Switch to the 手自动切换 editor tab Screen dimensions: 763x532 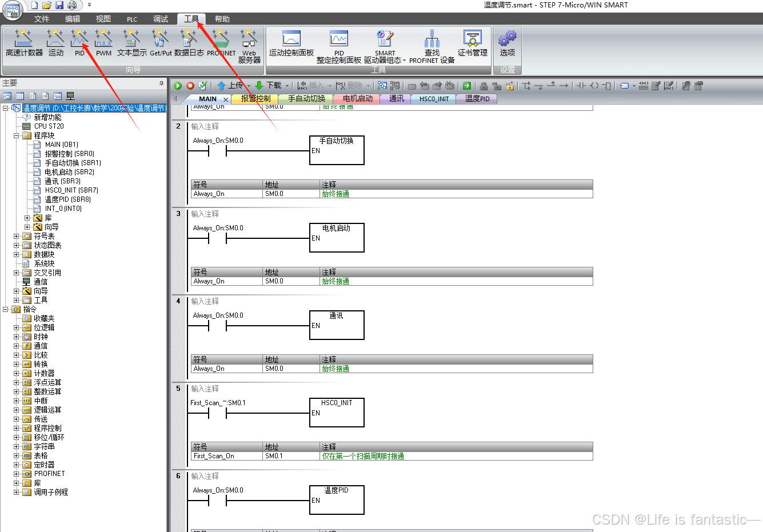[x=306, y=99]
